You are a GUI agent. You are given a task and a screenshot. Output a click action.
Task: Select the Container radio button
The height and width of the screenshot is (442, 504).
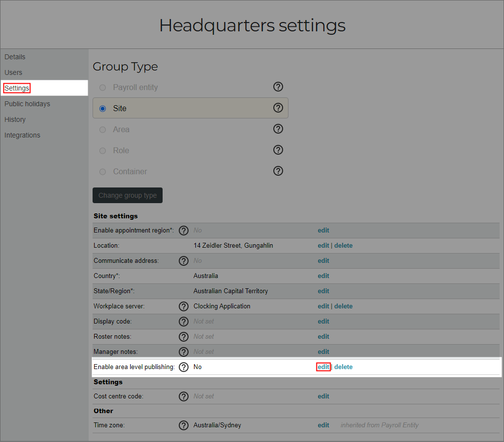point(102,172)
